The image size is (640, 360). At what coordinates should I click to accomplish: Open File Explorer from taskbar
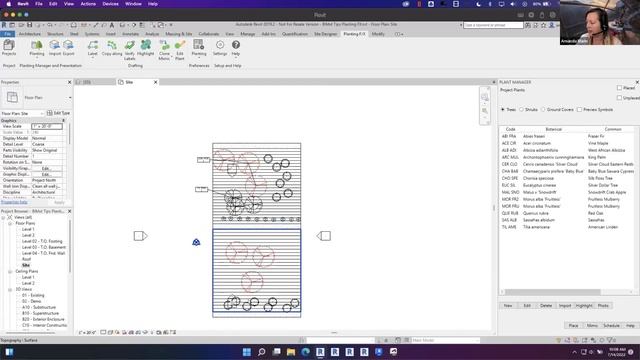(291, 352)
